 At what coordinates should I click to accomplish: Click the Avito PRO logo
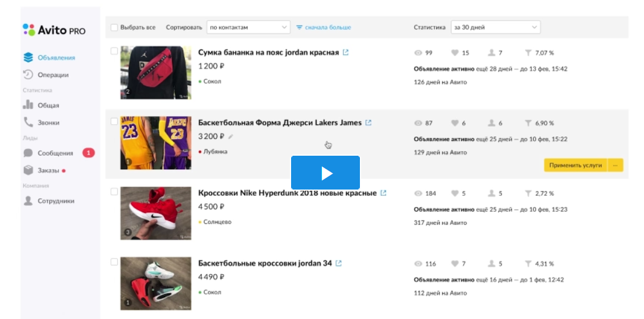(54, 30)
